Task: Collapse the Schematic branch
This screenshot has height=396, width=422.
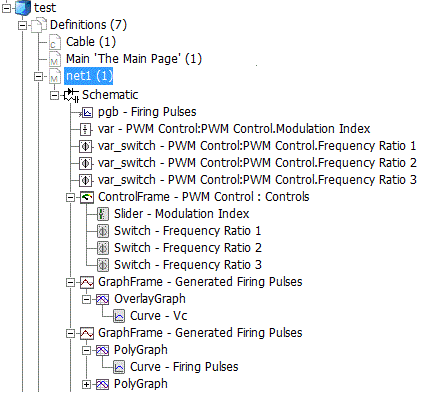Action: point(54,96)
